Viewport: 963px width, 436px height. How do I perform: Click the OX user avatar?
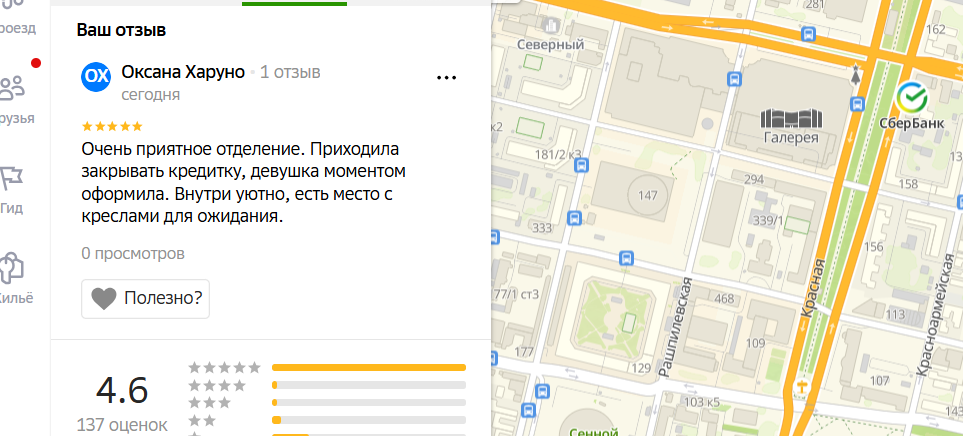96,77
